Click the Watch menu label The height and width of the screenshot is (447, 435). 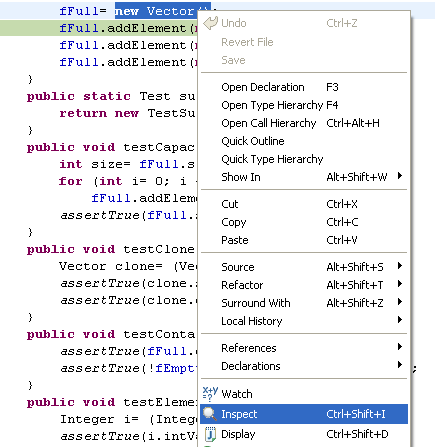[237, 394]
